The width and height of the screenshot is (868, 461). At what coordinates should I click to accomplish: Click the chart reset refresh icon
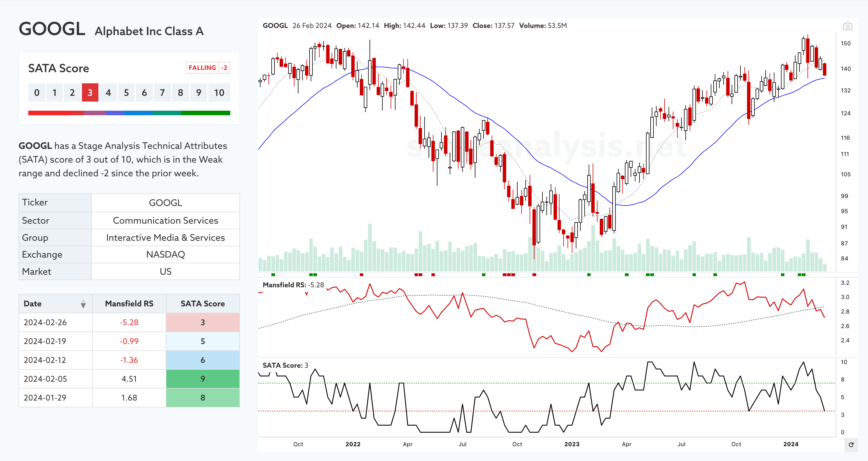[x=851, y=445]
